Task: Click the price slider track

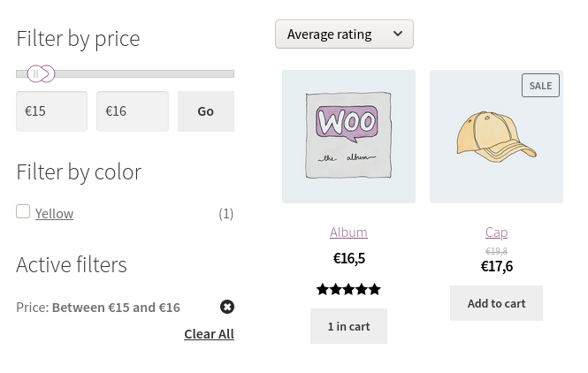Action: (x=141, y=74)
